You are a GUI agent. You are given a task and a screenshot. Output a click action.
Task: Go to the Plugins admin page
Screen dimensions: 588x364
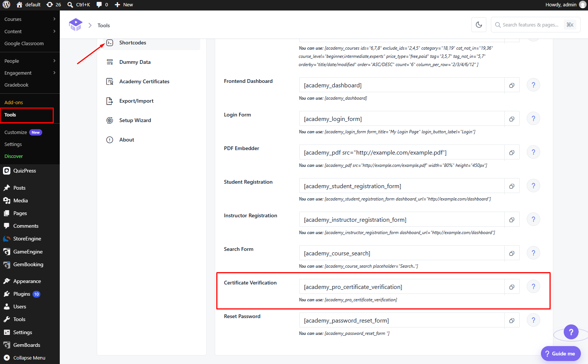pos(30,294)
